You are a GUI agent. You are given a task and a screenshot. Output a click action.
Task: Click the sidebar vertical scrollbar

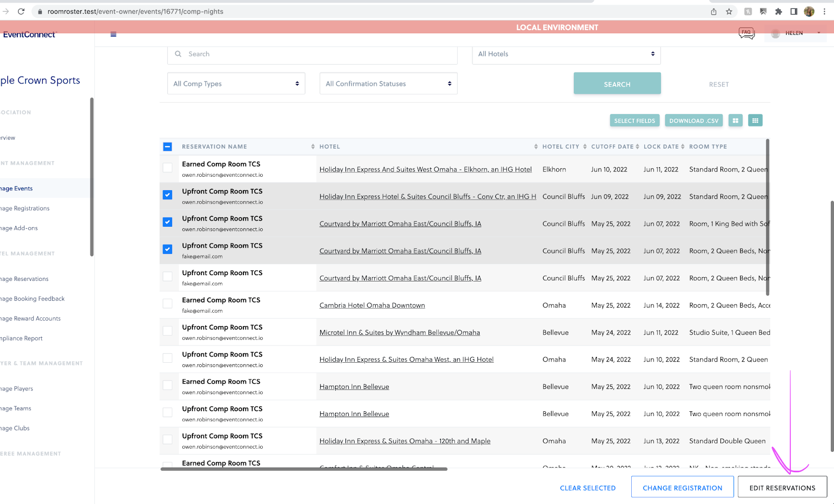(x=92, y=177)
